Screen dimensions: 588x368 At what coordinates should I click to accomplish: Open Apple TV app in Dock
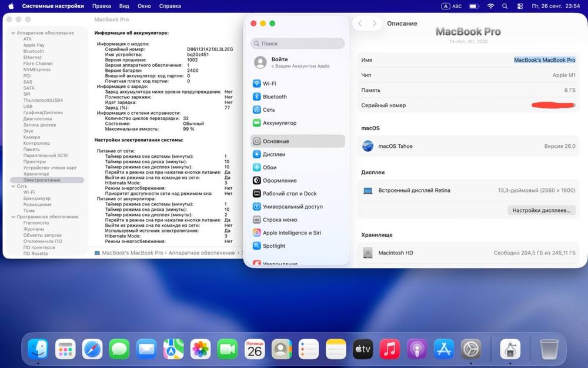[363, 349]
